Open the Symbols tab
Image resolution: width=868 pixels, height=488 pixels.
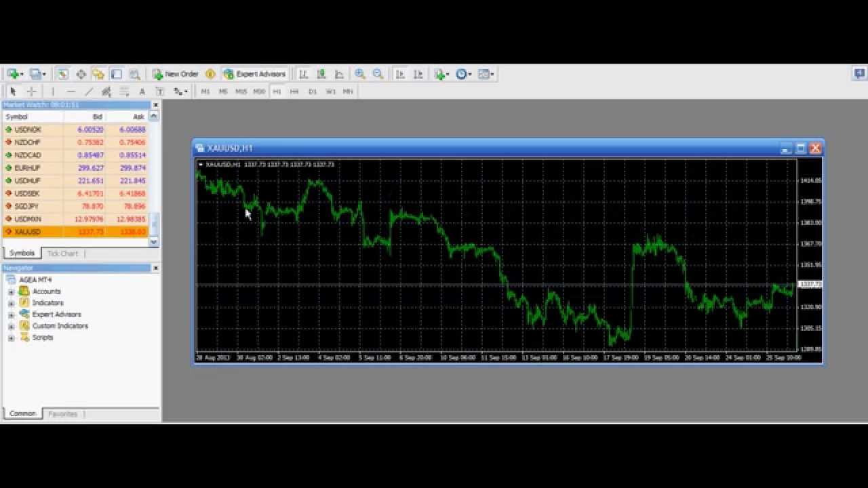[22, 253]
